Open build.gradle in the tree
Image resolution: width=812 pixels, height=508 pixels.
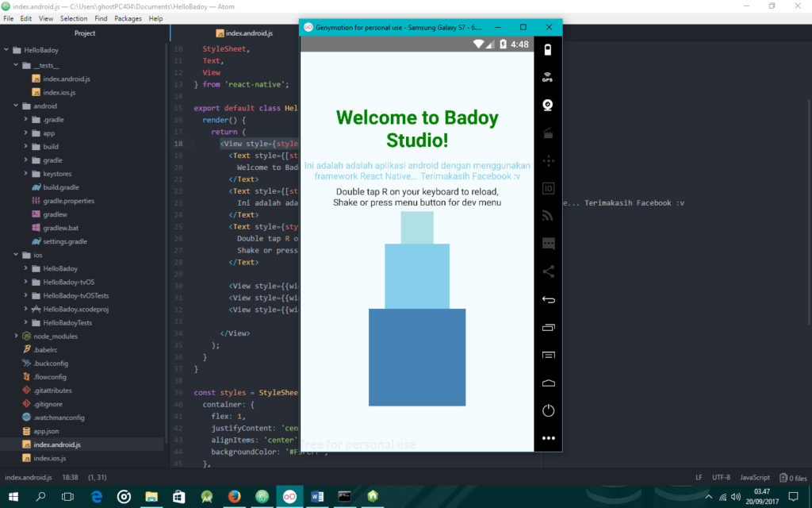pos(60,187)
